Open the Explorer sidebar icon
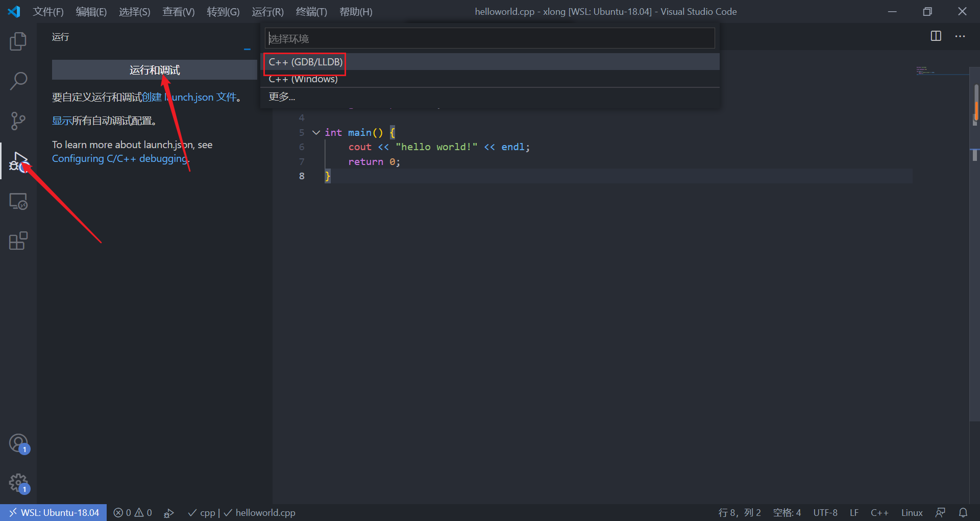Viewport: 980px width, 521px height. (18, 41)
